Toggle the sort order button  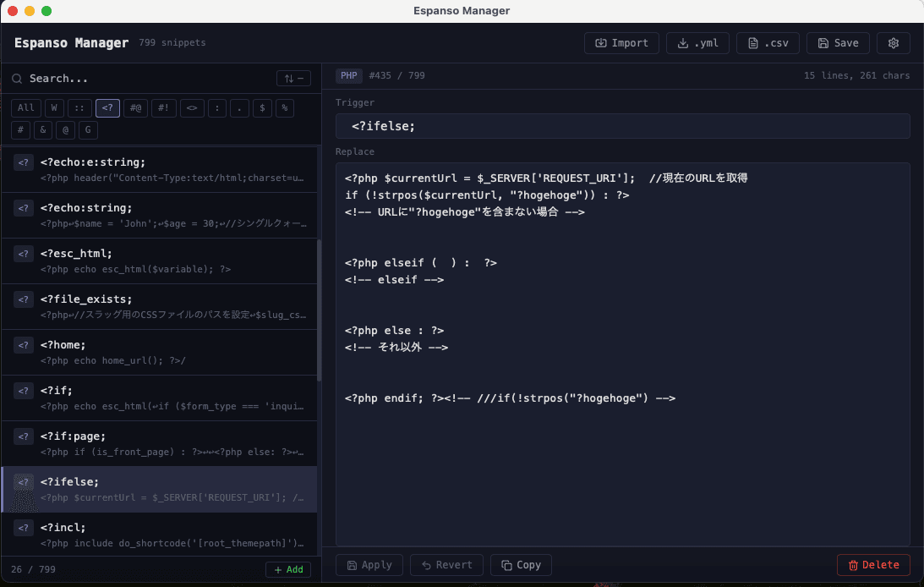click(x=293, y=79)
